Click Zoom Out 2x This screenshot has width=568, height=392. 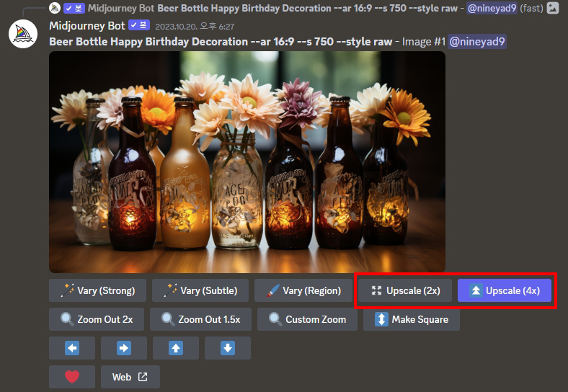(x=97, y=319)
